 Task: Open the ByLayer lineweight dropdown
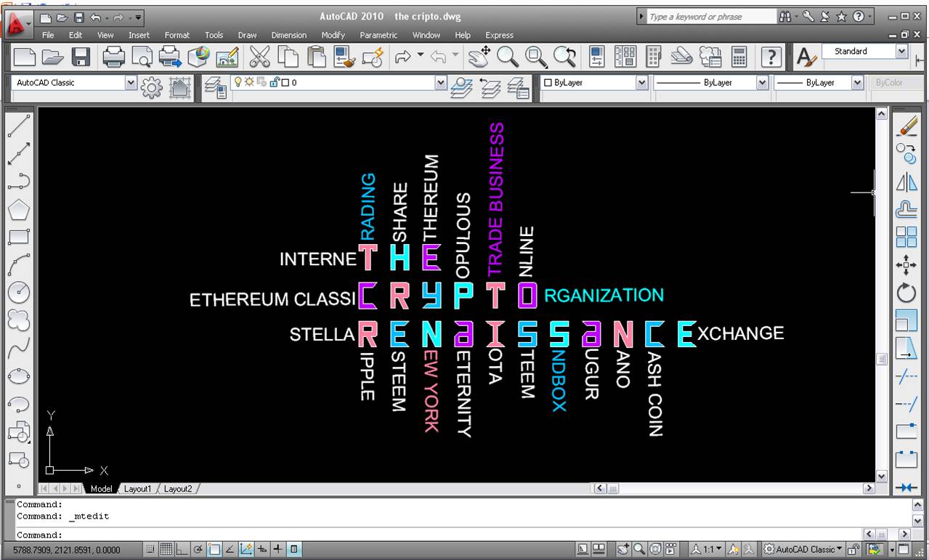pyautogui.click(x=858, y=83)
